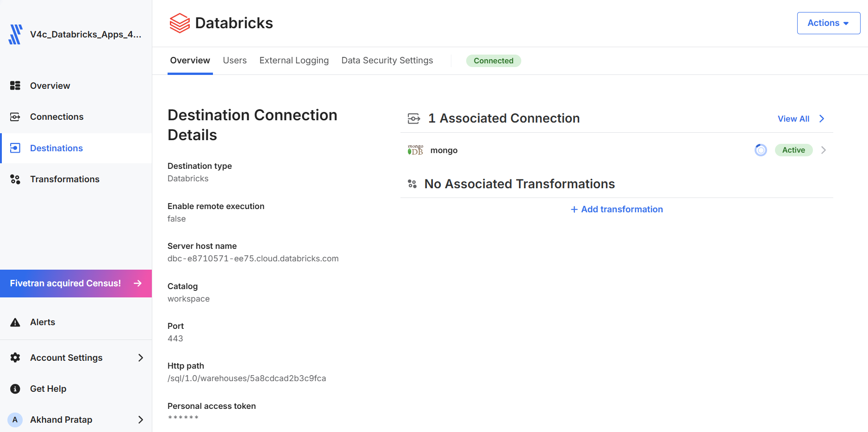868x432 pixels.
Task: Click the Connections sidebar icon
Action: coord(15,117)
